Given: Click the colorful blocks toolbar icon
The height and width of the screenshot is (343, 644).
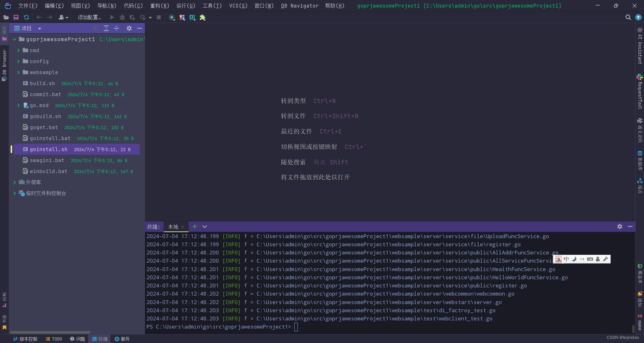Looking at the screenshot, I should (182, 18).
